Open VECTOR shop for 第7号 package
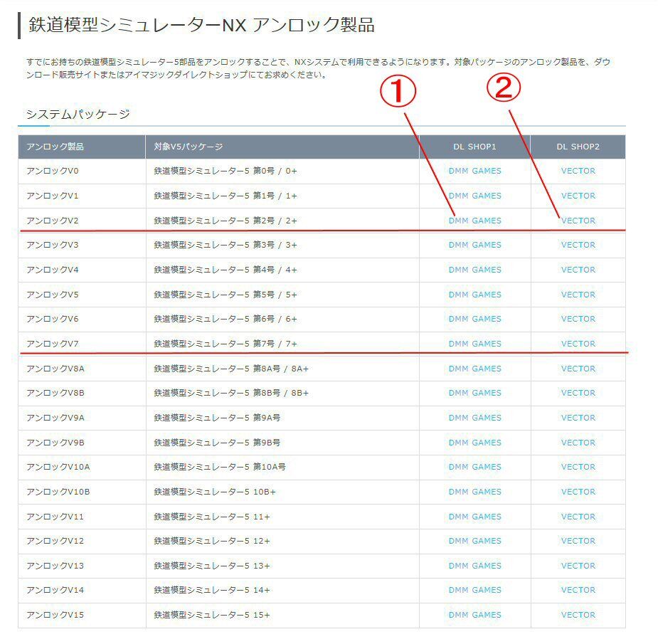The height and width of the screenshot is (644, 658). (x=578, y=344)
